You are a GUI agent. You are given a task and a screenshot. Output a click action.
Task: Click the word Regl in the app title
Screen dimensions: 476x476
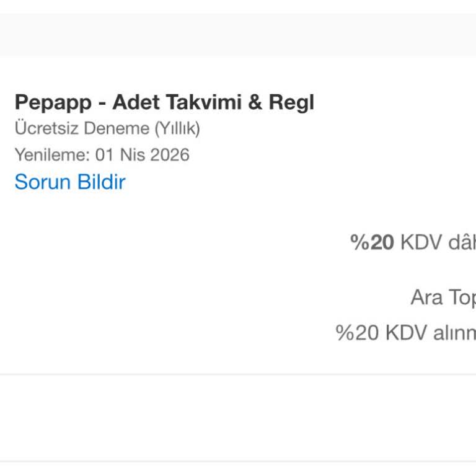(291, 102)
